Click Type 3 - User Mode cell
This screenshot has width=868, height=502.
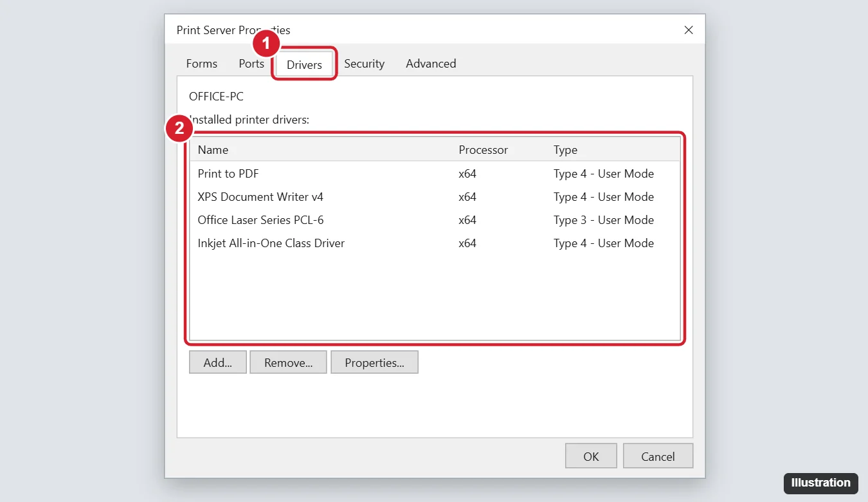tap(604, 220)
